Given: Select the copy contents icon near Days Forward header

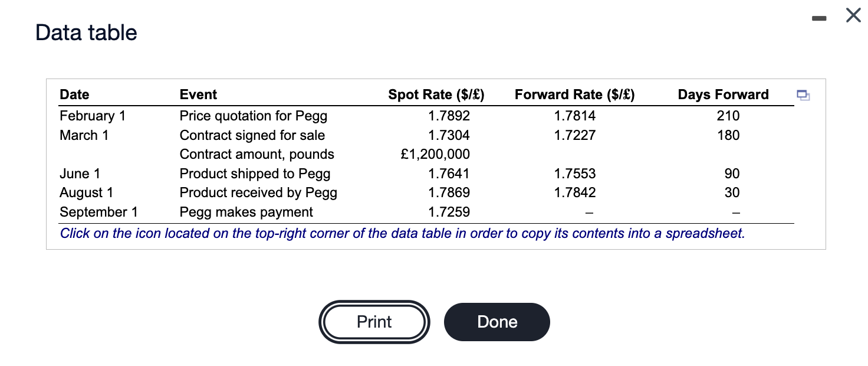Looking at the screenshot, I should click(804, 95).
